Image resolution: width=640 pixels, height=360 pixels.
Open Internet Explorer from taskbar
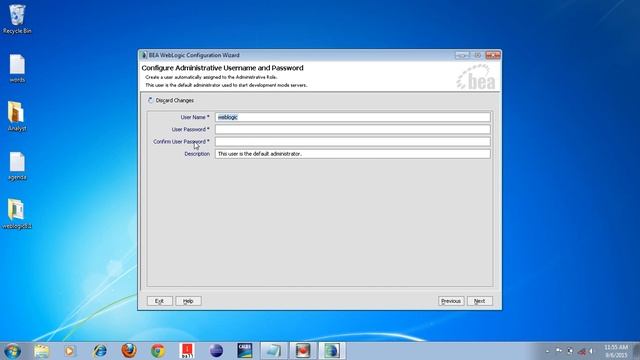[x=100, y=351]
